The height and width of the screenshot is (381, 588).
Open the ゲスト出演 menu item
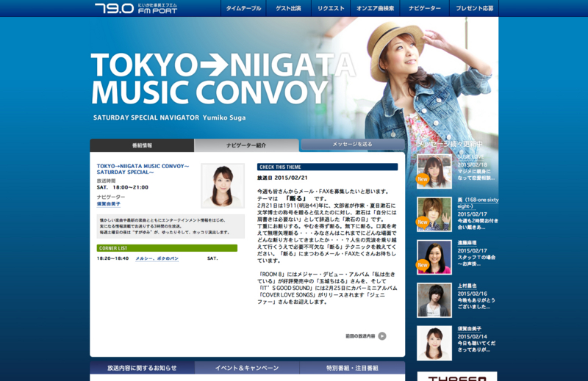click(288, 8)
